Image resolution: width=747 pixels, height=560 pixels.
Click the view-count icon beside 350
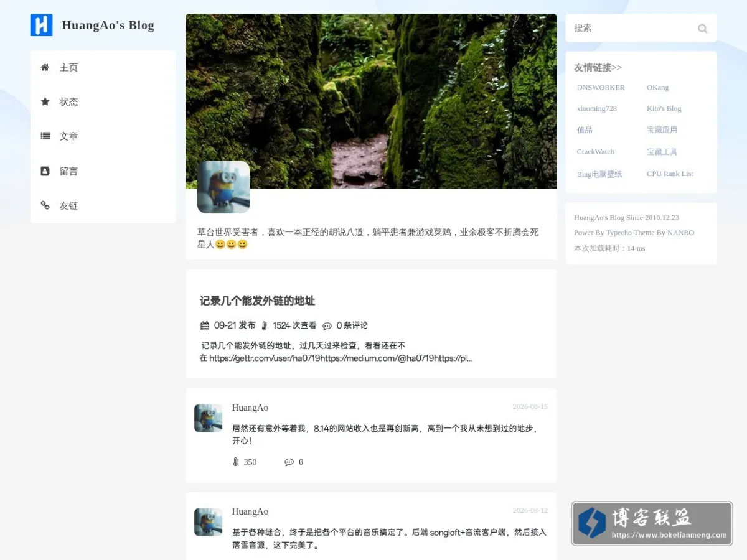[235, 462]
